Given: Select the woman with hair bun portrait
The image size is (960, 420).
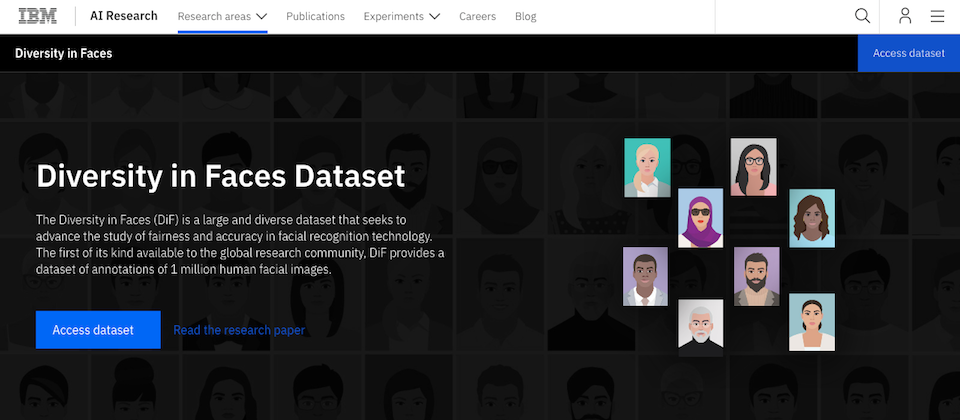Looking at the screenshot, I should (x=812, y=322).
